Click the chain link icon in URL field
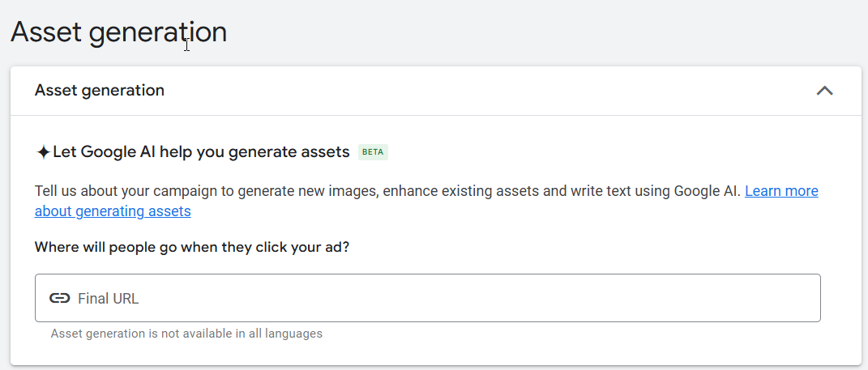868x370 pixels. [x=59, y=298]
